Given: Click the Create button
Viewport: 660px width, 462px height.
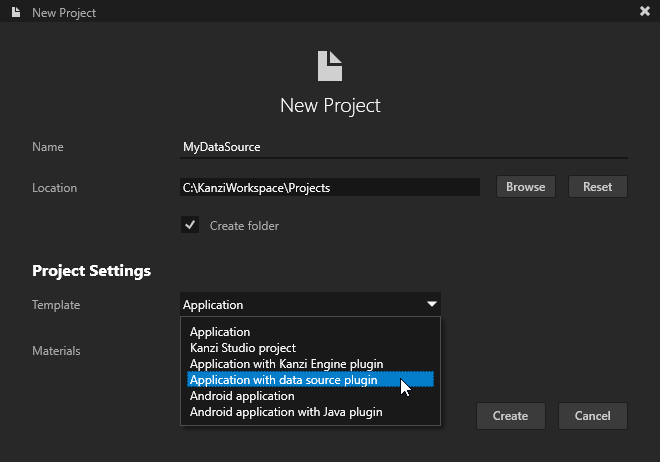Looking at the screenshot, I should coord(510,416).
